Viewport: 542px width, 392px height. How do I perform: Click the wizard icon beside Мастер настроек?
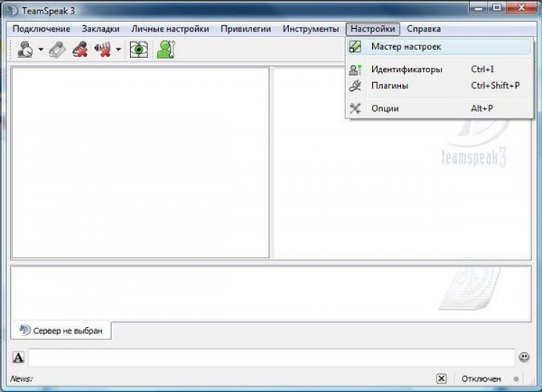(x=355, y=47)
